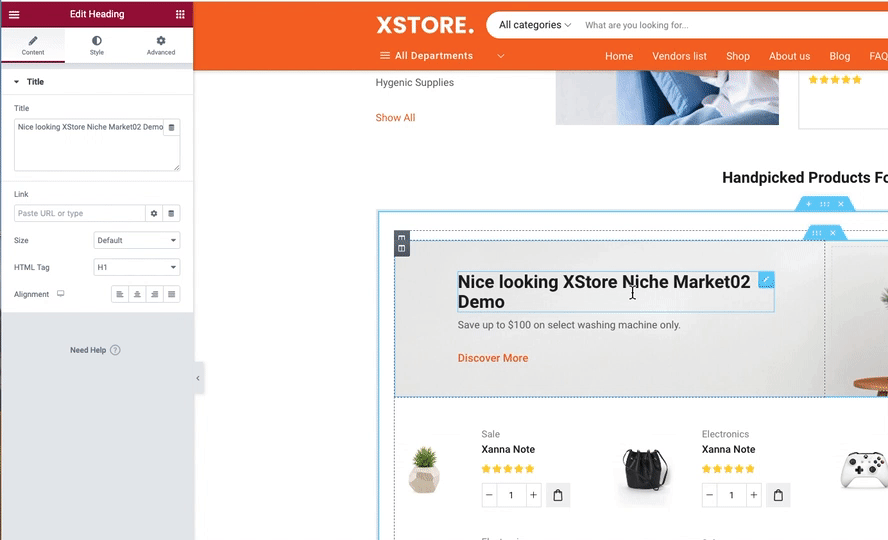888x540 pixels.
Task: Switch to the Content tab
Action: point(33,45)
